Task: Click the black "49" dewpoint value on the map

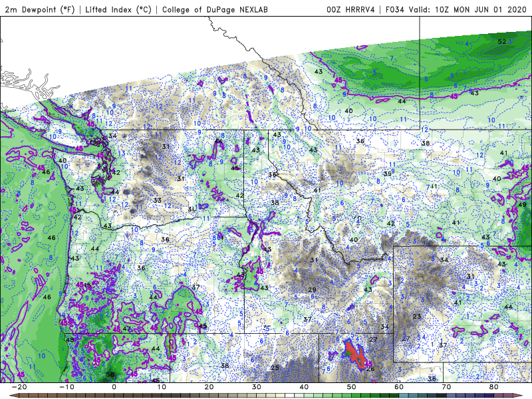Action: (522, 204)
